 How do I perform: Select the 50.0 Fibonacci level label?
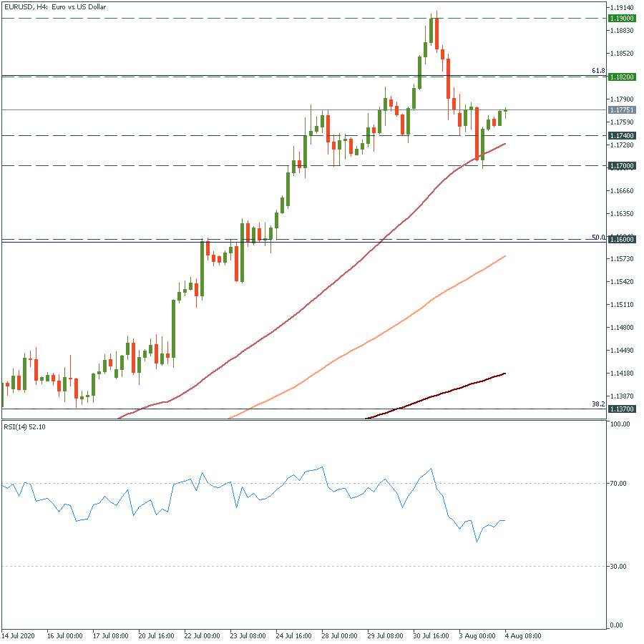[598, 237]
